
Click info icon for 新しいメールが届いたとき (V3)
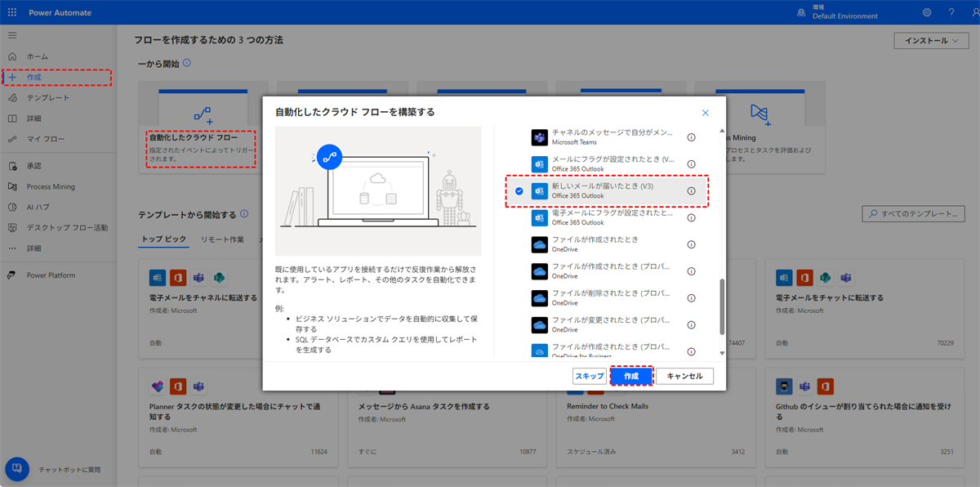(x=691, y=191)
